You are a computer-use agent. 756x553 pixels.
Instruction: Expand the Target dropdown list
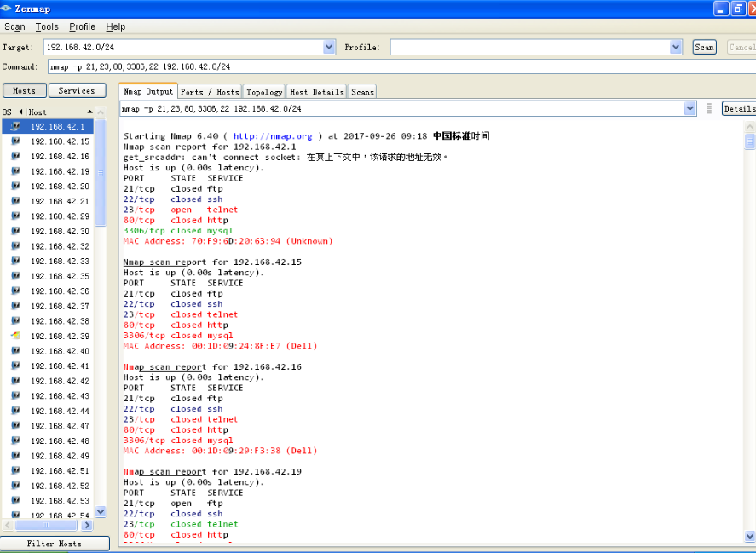pos(329,48)
